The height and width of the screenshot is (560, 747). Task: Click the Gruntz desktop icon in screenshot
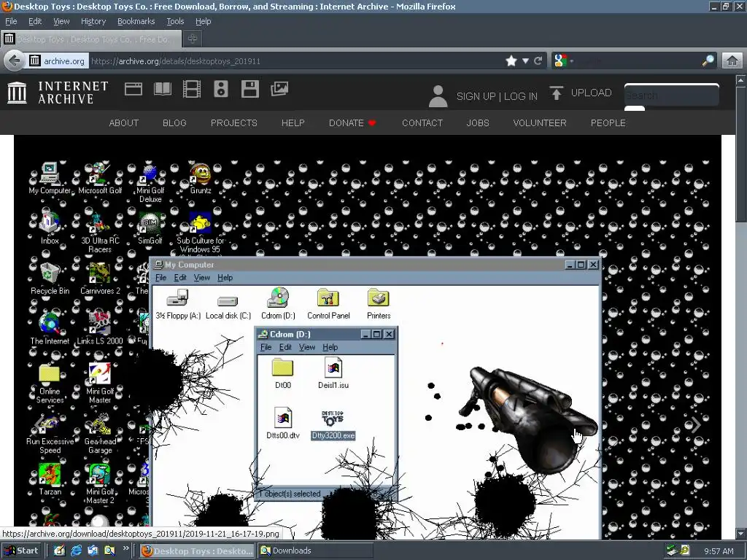click(201, 179)
